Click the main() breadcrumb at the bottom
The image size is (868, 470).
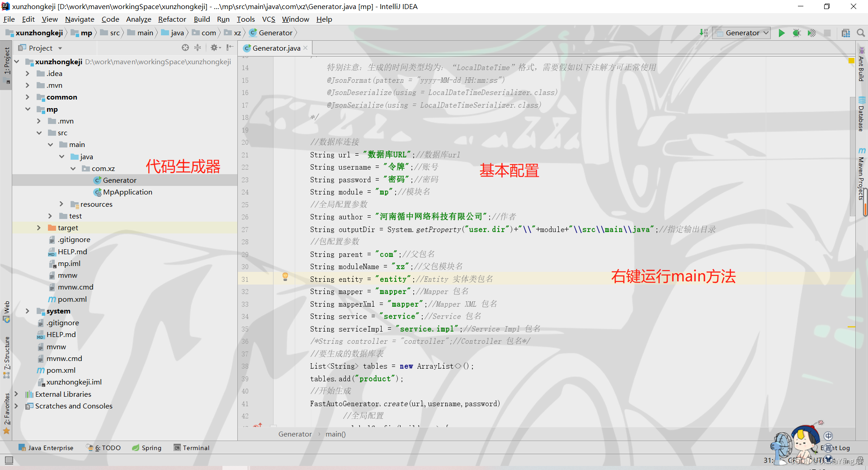point(335,434)
